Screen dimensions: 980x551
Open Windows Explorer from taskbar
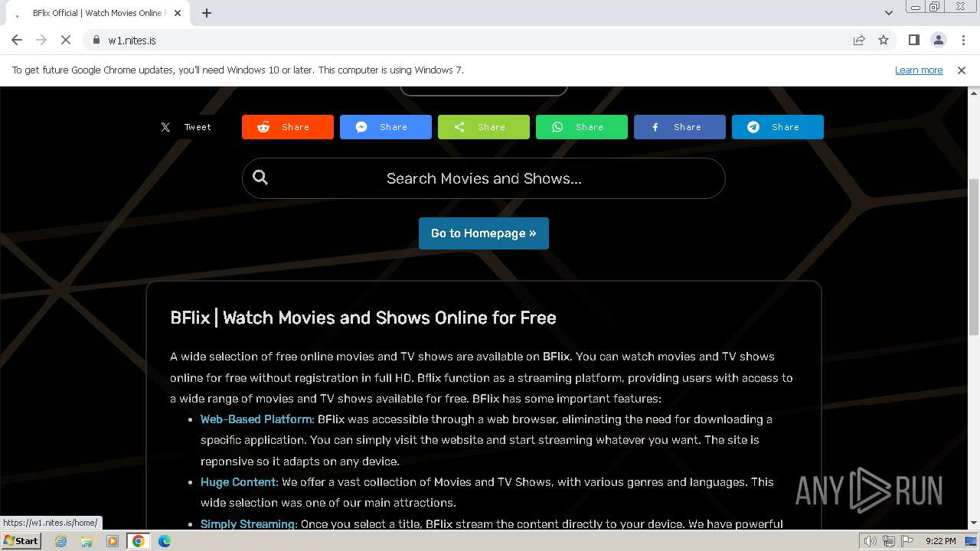point(87,541)
